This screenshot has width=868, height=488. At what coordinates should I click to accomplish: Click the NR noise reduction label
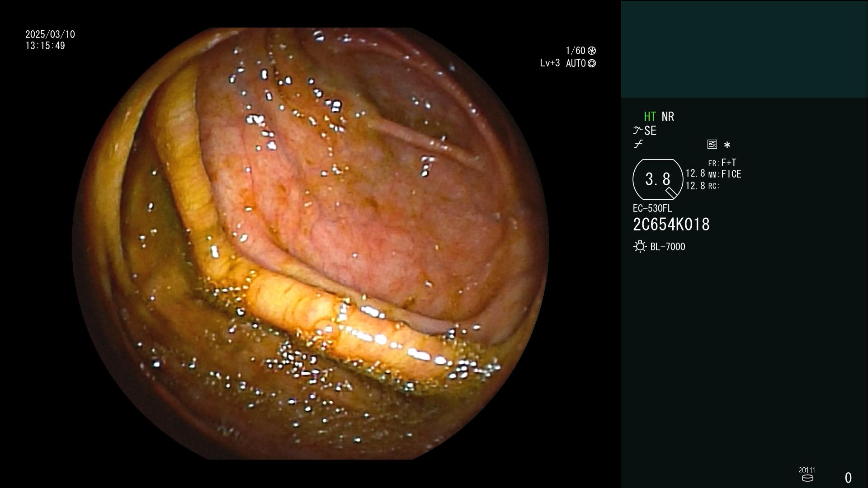[x=668, y=117]
